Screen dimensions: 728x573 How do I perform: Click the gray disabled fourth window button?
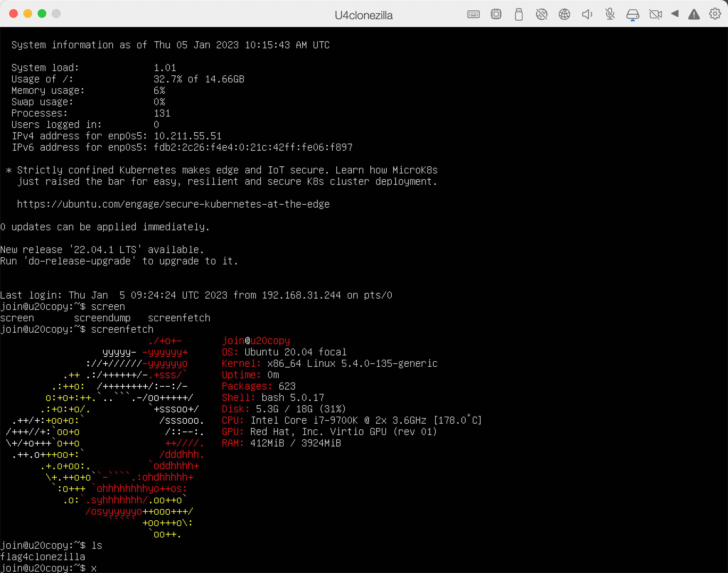point(56,14)
